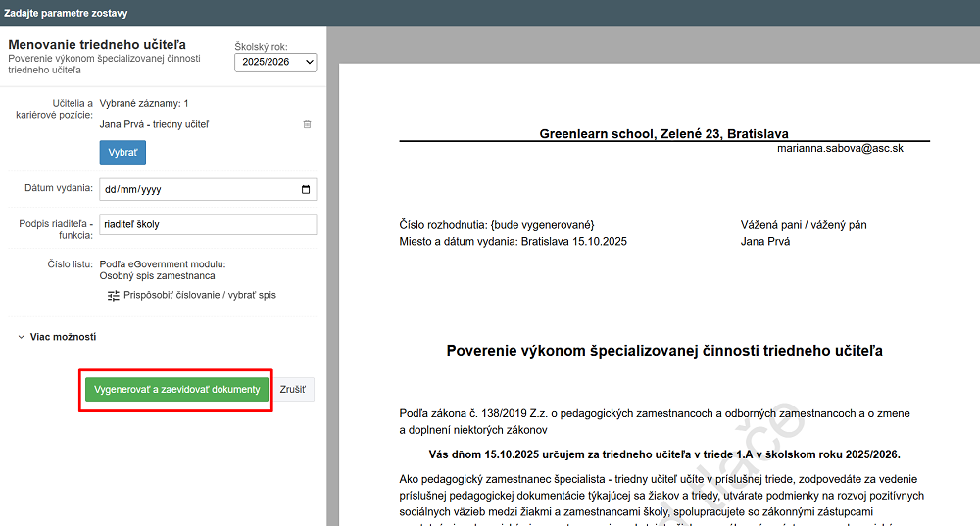Click the Číslo rozhodnutia line in preview
This screenshot has height=526, width=980.
tap(497, 225)
